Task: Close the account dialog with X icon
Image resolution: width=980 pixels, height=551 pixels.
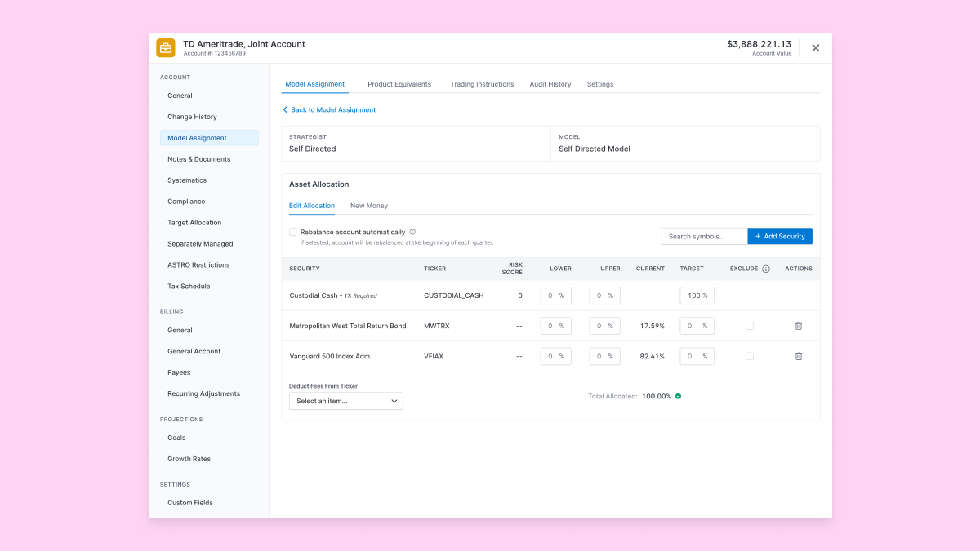Action: point(815,48)
